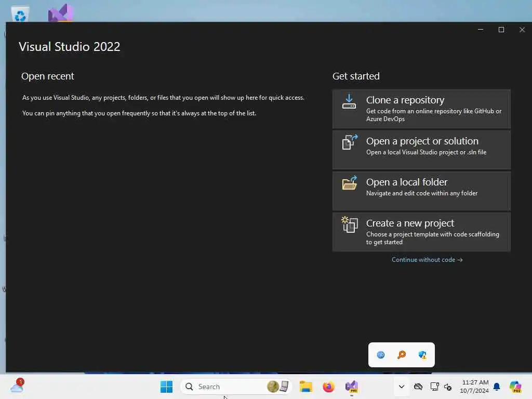Close the Visual Studio 2022 start window

click(522, 30)
